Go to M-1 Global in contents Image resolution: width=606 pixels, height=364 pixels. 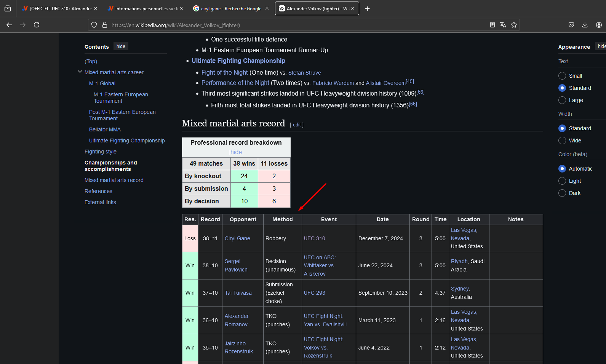pos(102,83)
